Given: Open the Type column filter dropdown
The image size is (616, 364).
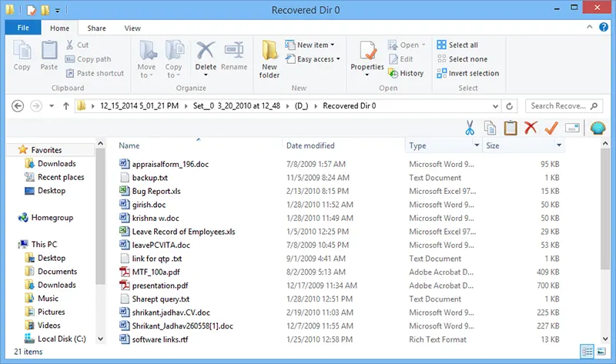Looking at the screenshot, I should [x=477, y=145].
